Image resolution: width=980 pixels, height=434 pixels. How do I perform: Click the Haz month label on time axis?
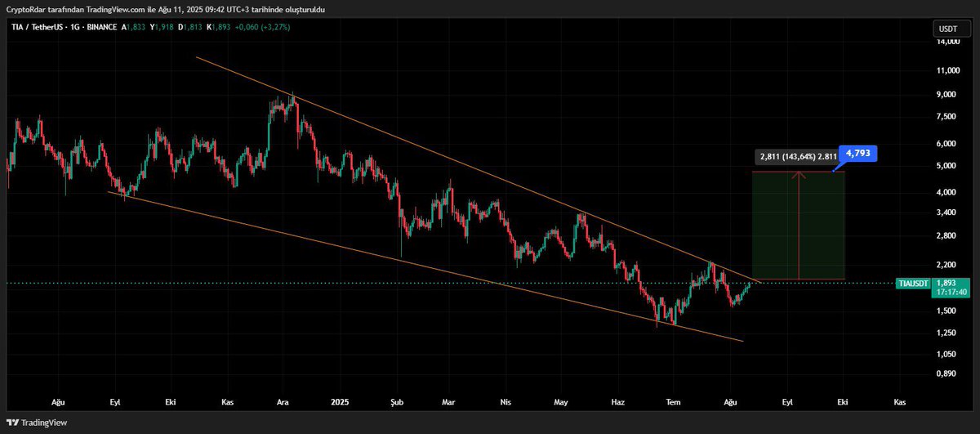617,403
